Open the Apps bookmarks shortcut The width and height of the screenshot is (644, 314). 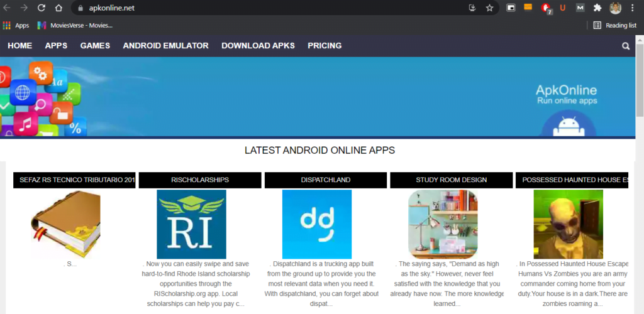point(16,25)
